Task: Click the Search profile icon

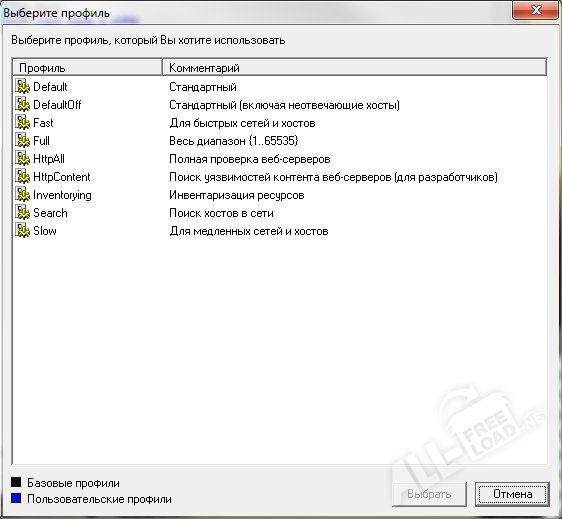Action: [23, 213]
